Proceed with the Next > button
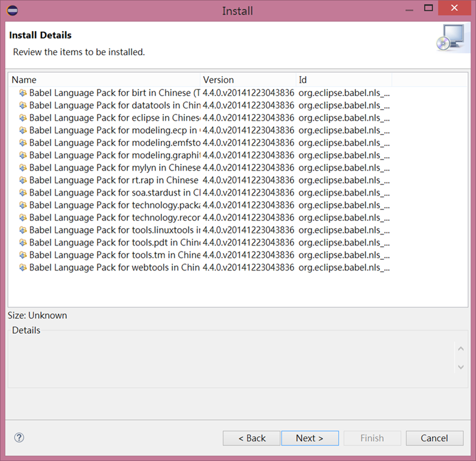Image resolution: width=476 pixels, height=461 pixels. [310, 438]
